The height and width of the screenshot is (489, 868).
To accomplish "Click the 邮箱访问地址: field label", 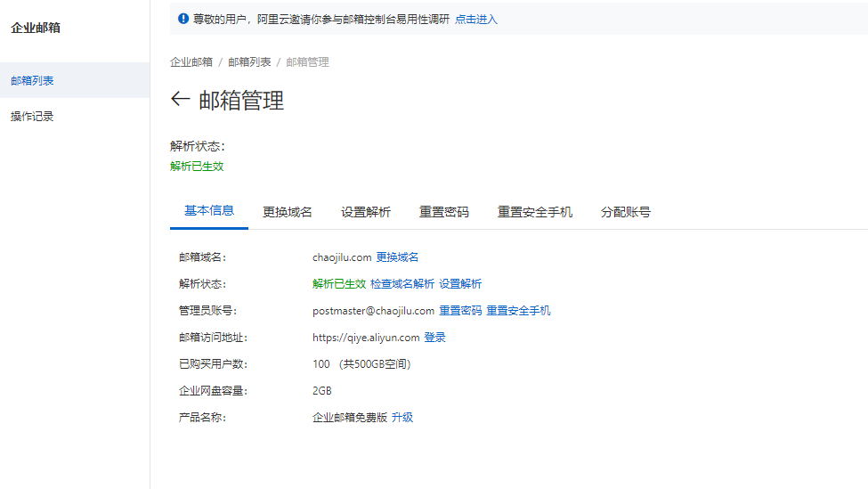I will pos(213,338).
